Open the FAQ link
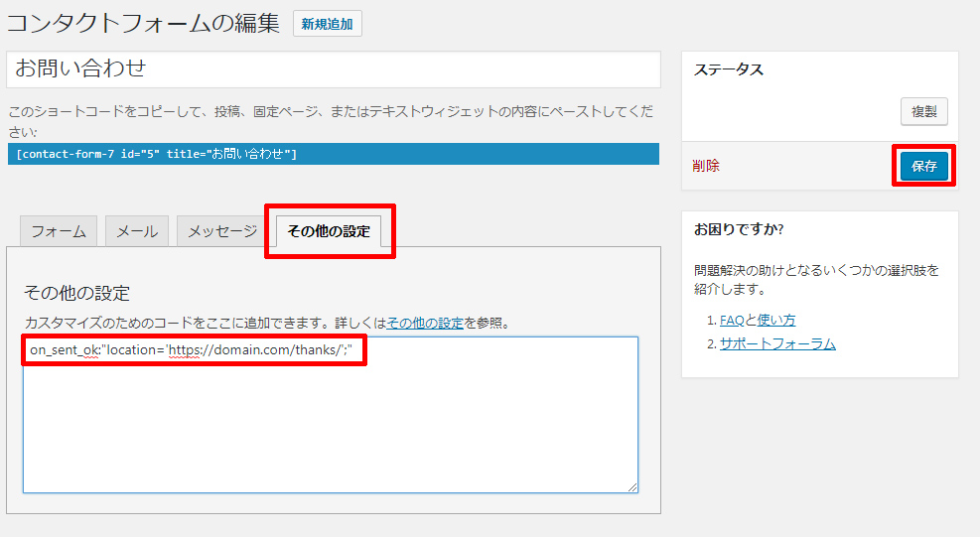Image resolution: width=980 pixels, height=537 pixels. coord(732,320)
